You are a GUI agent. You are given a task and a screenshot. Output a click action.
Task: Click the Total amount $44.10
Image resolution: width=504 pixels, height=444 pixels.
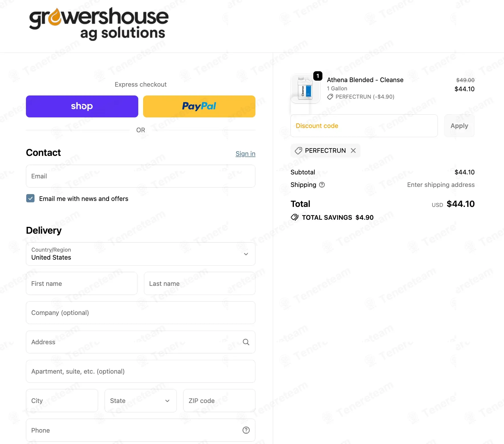coord(461,204)
